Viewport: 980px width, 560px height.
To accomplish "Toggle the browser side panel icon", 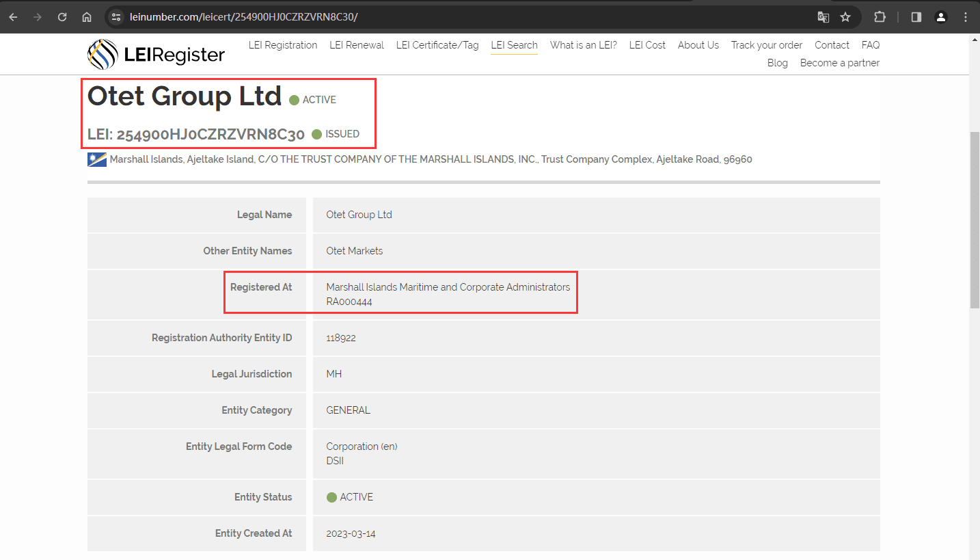I will (916, 17).
